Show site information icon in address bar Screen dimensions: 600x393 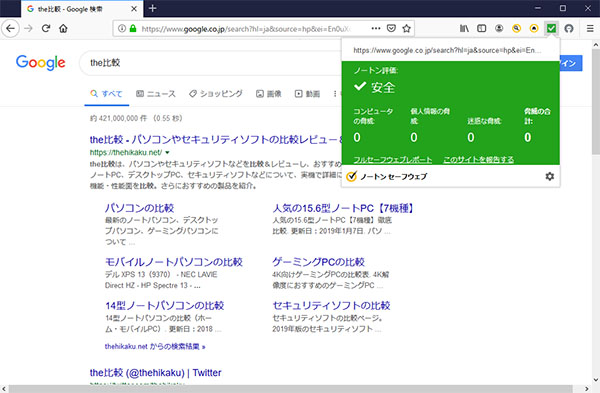click(122, 28)
